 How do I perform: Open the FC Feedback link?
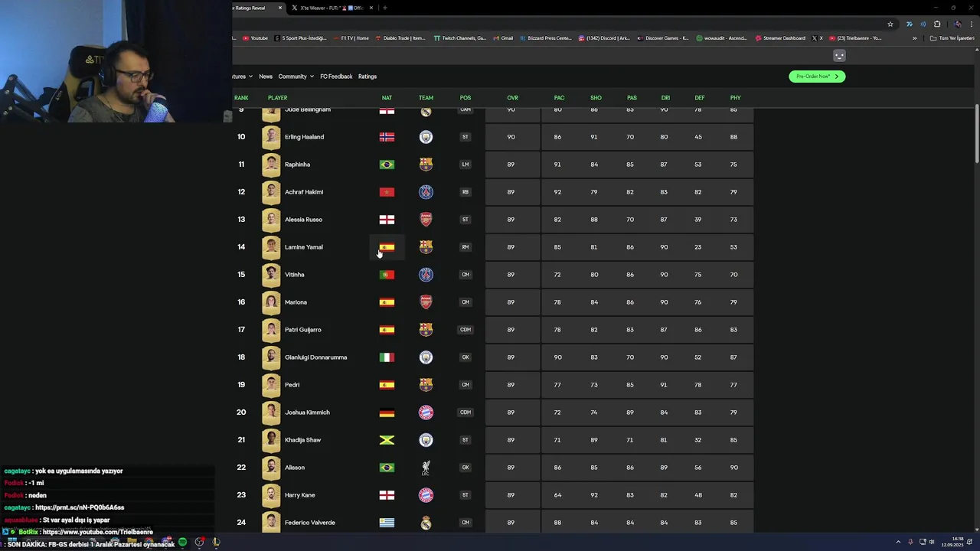pyautogui.click(x=336, y=77)
